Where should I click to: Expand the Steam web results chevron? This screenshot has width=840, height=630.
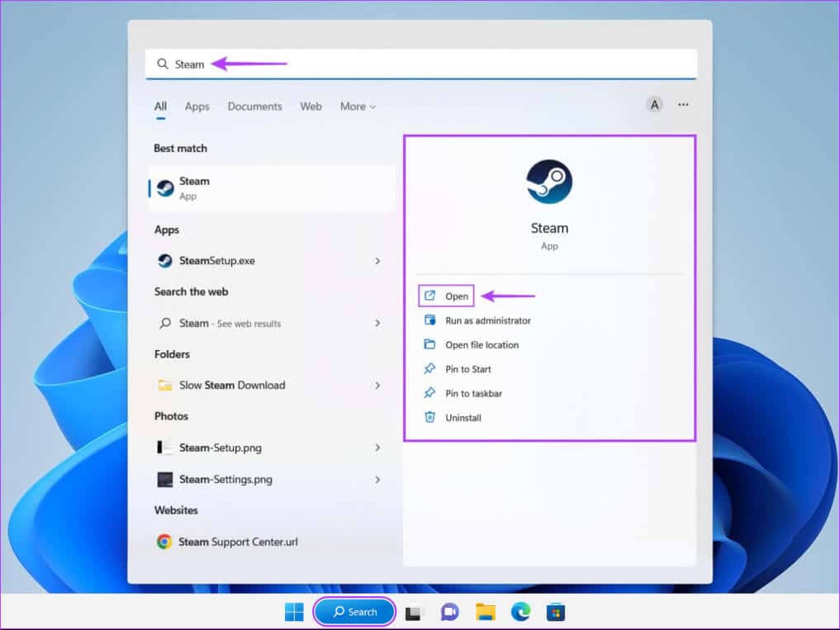[377, 323]
